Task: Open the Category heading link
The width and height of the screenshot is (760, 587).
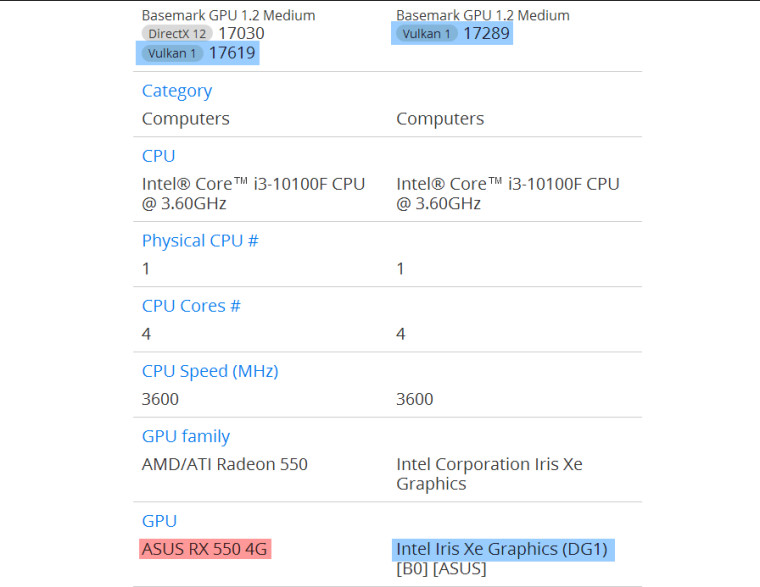Action: click(x=177, y=91)
